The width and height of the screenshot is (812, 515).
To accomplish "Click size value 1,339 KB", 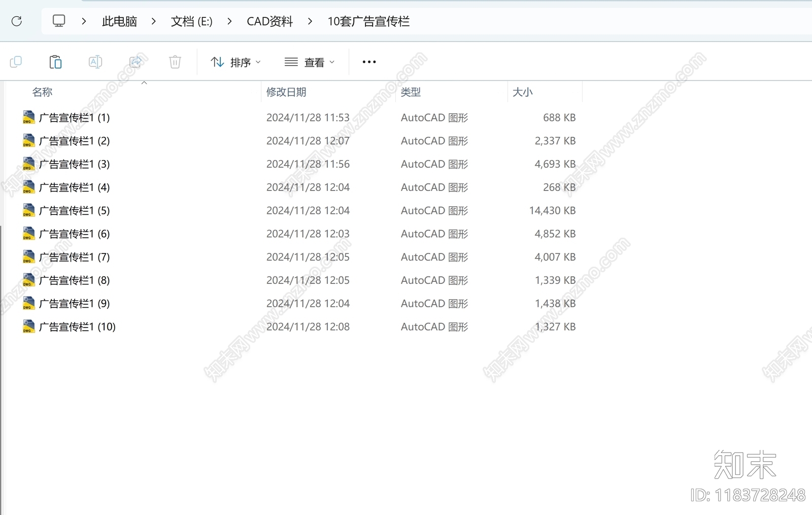I will click(555, 281).
